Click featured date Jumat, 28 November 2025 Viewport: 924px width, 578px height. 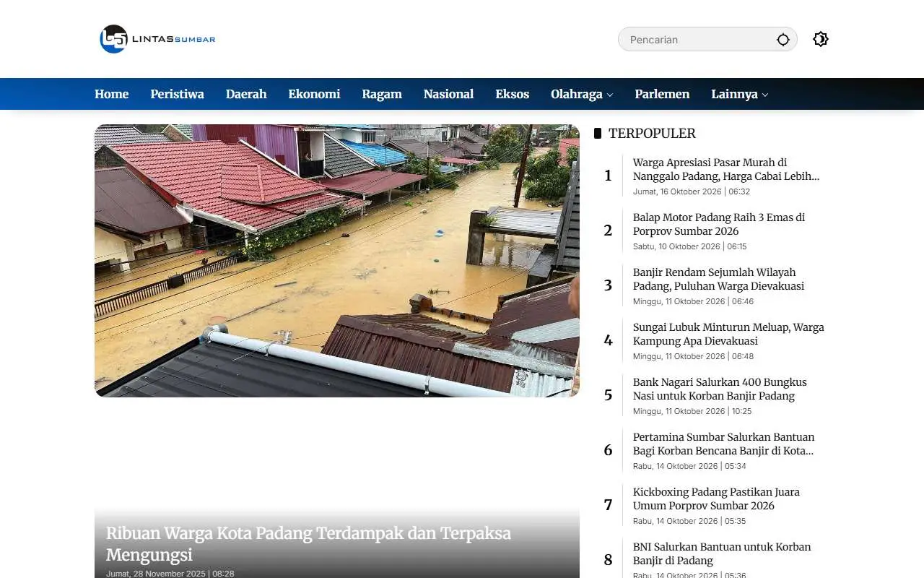(170, 574)
